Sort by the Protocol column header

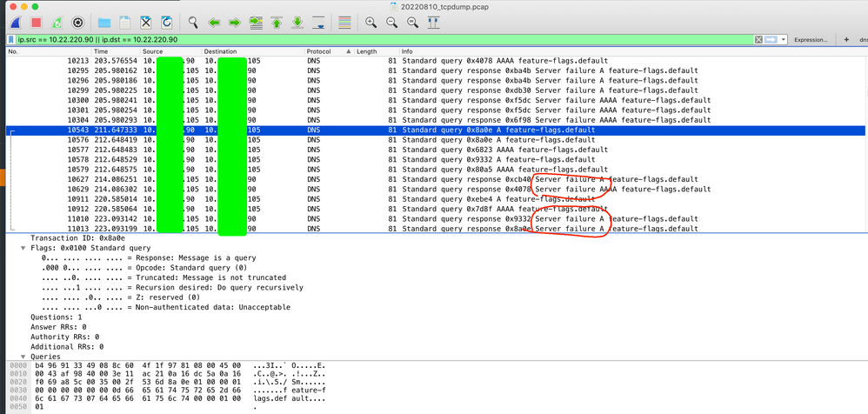pos(330,51)
